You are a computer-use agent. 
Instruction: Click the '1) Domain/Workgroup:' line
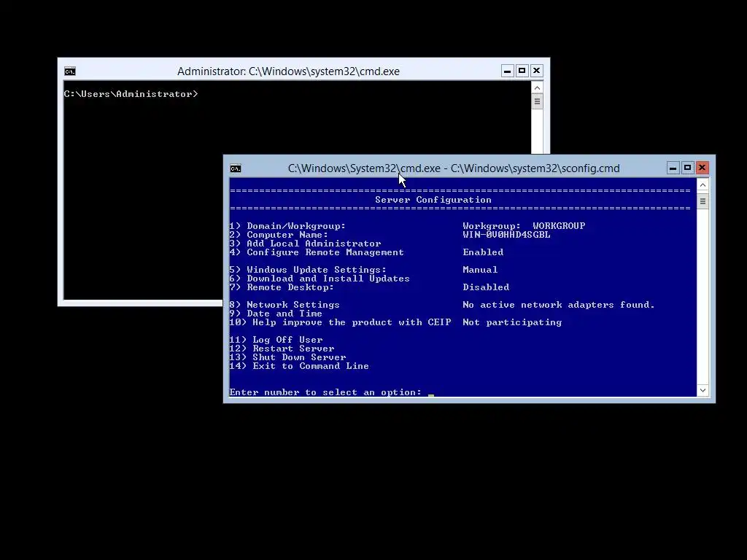coord(287,226)
